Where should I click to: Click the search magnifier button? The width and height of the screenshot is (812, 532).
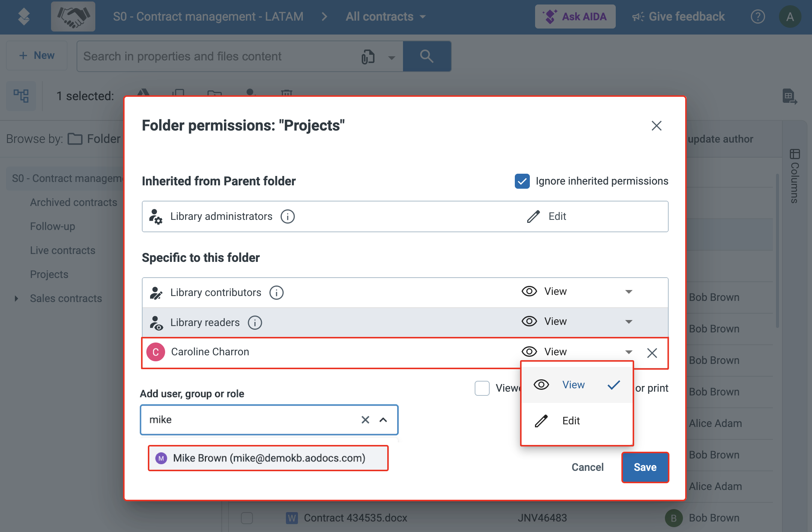pos(427,56)
